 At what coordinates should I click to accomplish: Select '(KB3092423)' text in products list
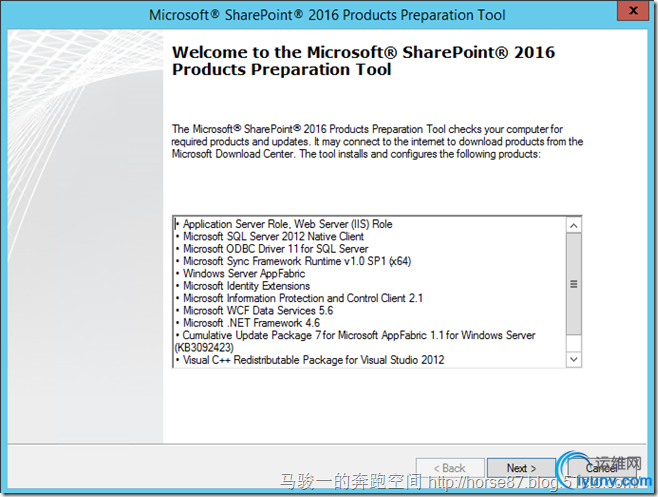[x=204, y=348]
